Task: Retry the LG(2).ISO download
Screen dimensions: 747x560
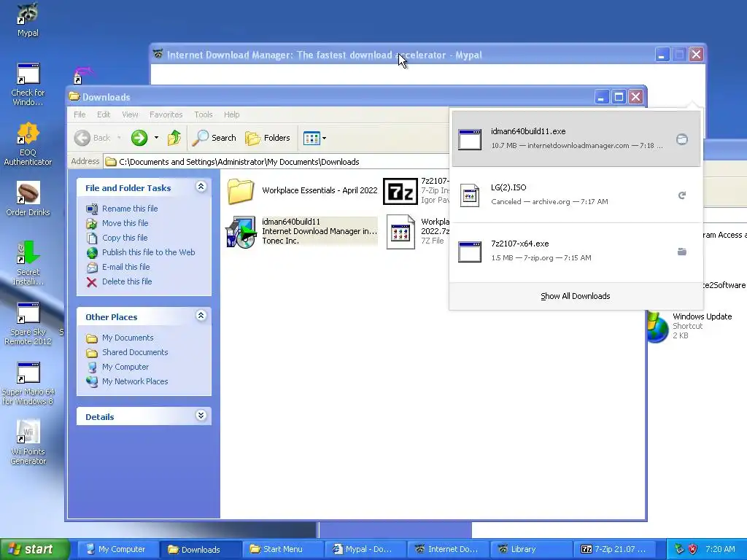Action: click(682, 195)
